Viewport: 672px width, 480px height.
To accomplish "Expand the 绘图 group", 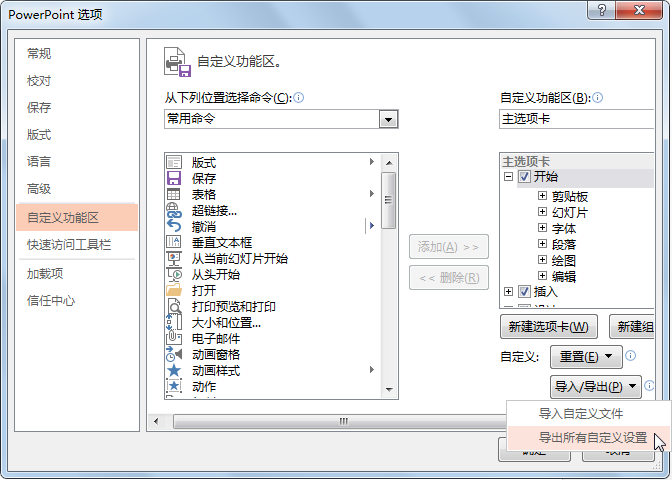I will click(x=542, y=260).
